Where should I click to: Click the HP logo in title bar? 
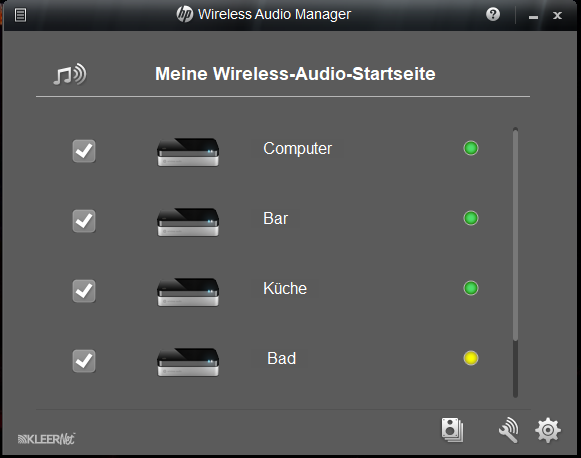point(185,14)
